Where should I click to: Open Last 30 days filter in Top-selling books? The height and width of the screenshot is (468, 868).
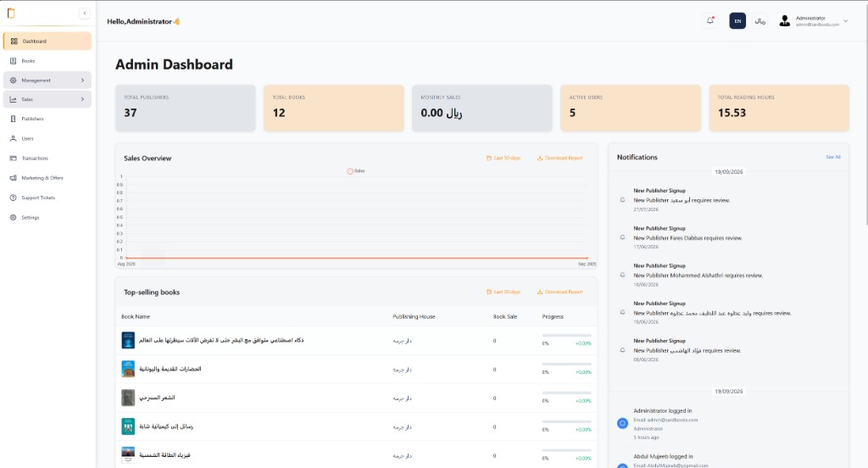coord(504,292)
